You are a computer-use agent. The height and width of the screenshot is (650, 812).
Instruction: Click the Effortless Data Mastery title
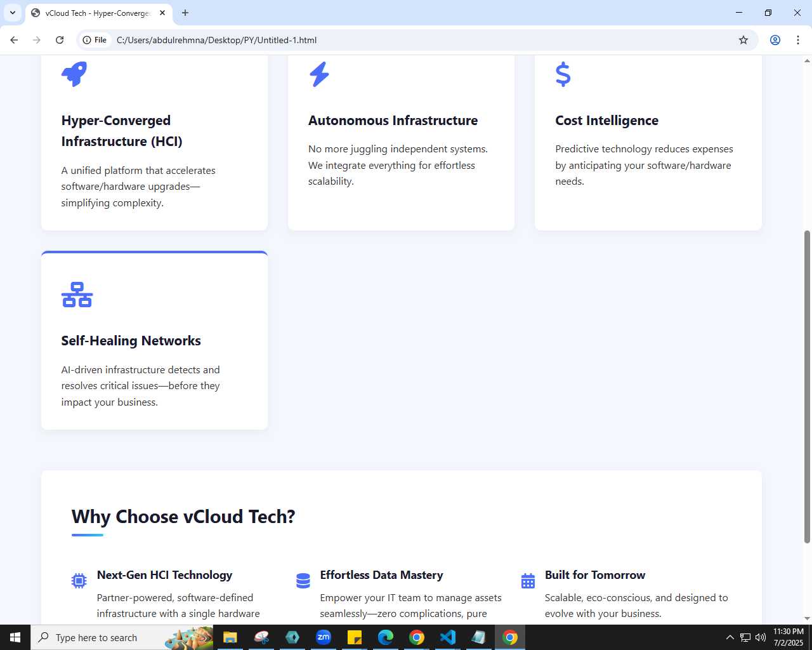click(381, 575)
